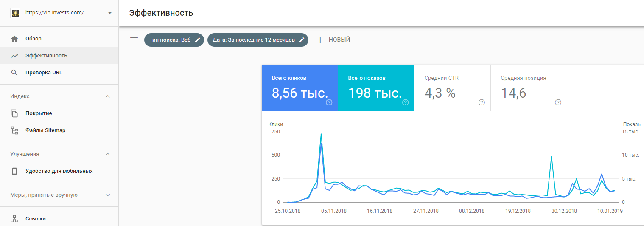Enable the Средний CTR metric card

pyautogui.click(x=452, y=88)
